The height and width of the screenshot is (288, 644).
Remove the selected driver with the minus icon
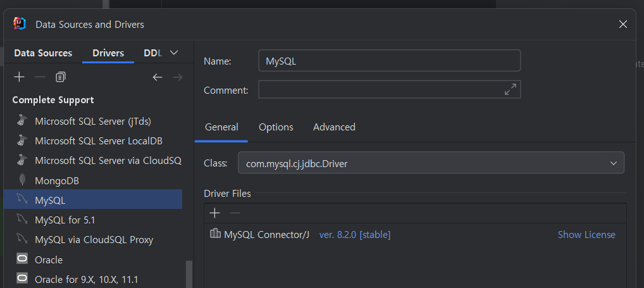coord(40,77)
